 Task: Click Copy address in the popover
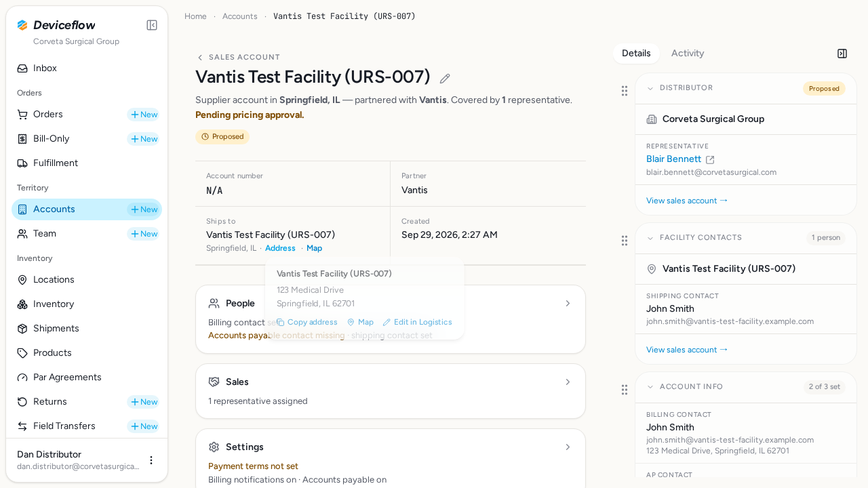[307, 323]
